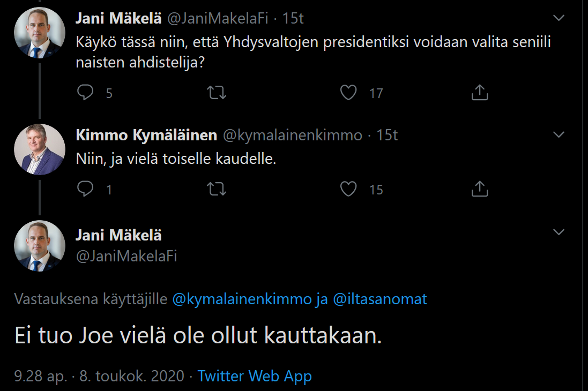Retweet Jani Mäkelä's first tweet
The width and height of the screenshot is (588, 391).
pos(217,93)
